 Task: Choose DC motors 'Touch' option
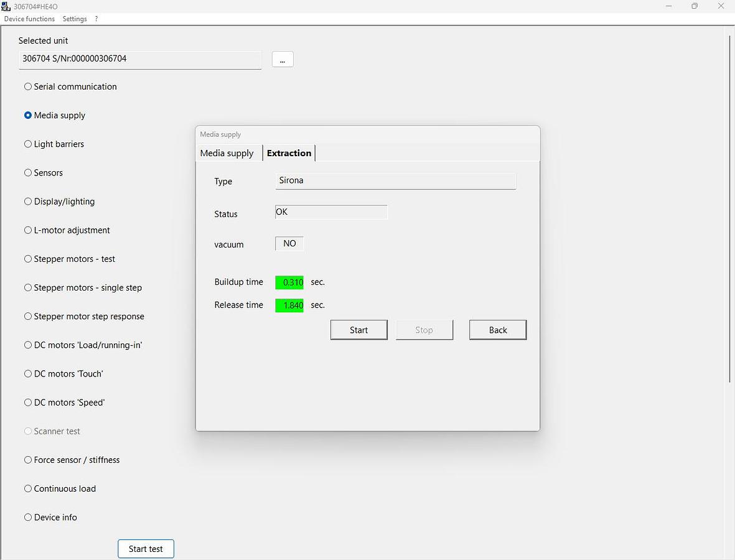click(x=28, y=374)
